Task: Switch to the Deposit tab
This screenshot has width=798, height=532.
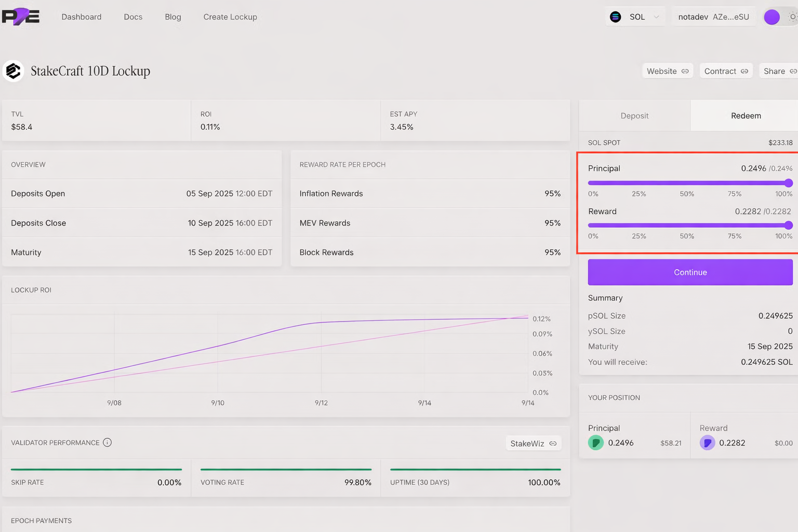Action: [x=634, y=116]
